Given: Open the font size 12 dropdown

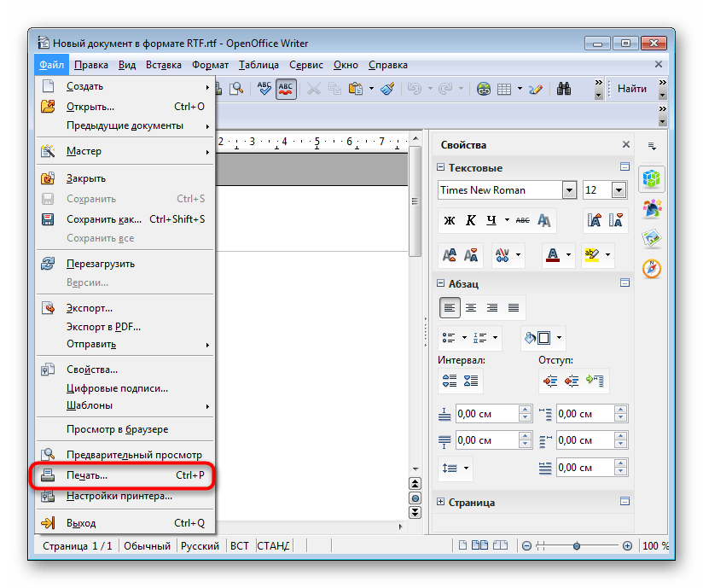Looking at the screenshot, I should [619, 190].
